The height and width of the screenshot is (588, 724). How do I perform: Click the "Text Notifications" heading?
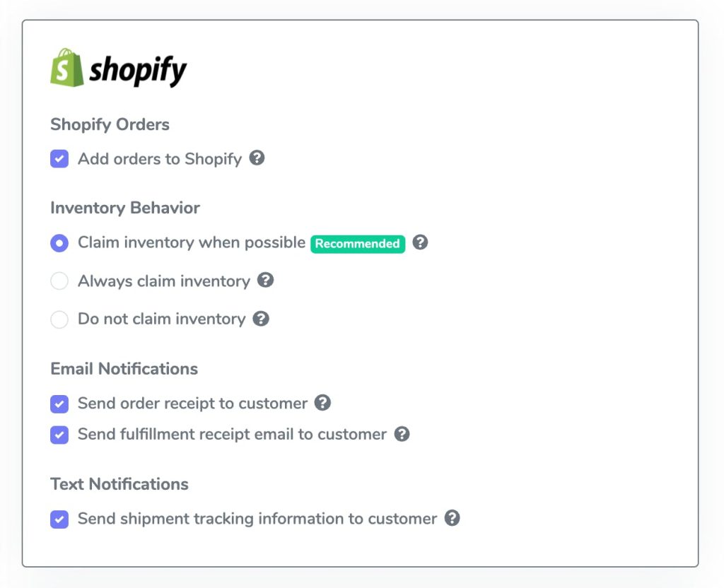click(x=119, y=483)
